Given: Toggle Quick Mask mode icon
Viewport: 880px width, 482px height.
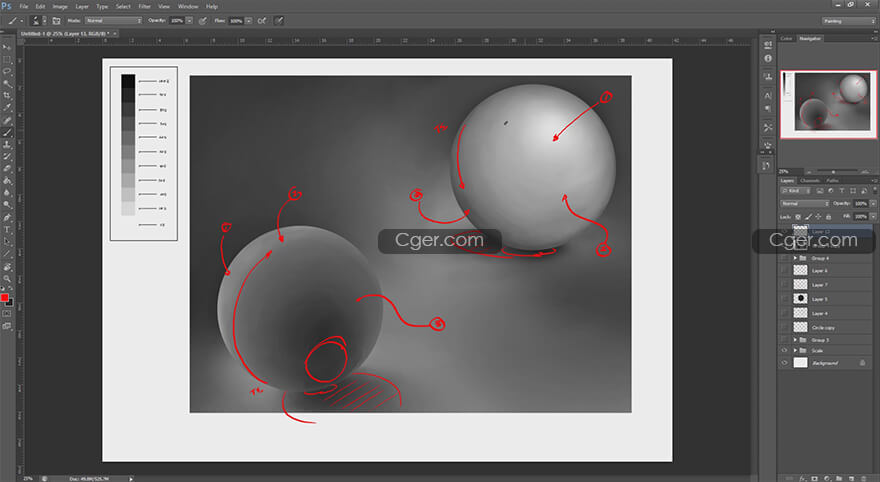Looking at the screenshot, I should coord(7,314).
